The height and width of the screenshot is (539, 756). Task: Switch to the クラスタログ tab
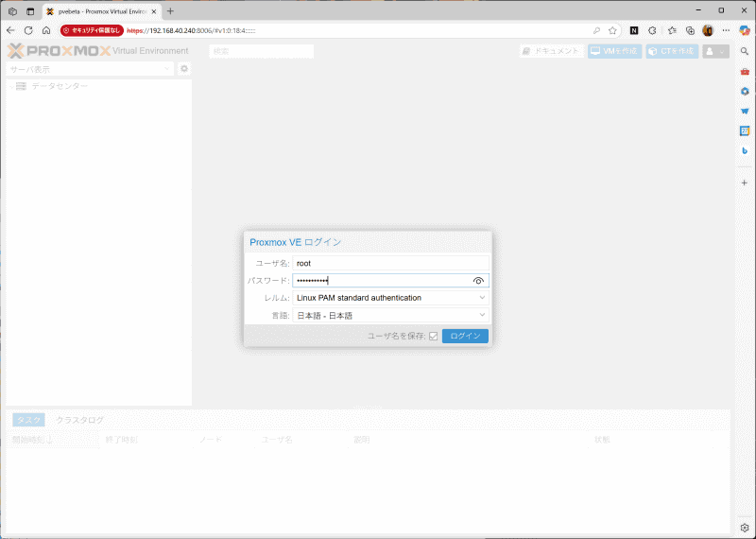tap(79, 420)
